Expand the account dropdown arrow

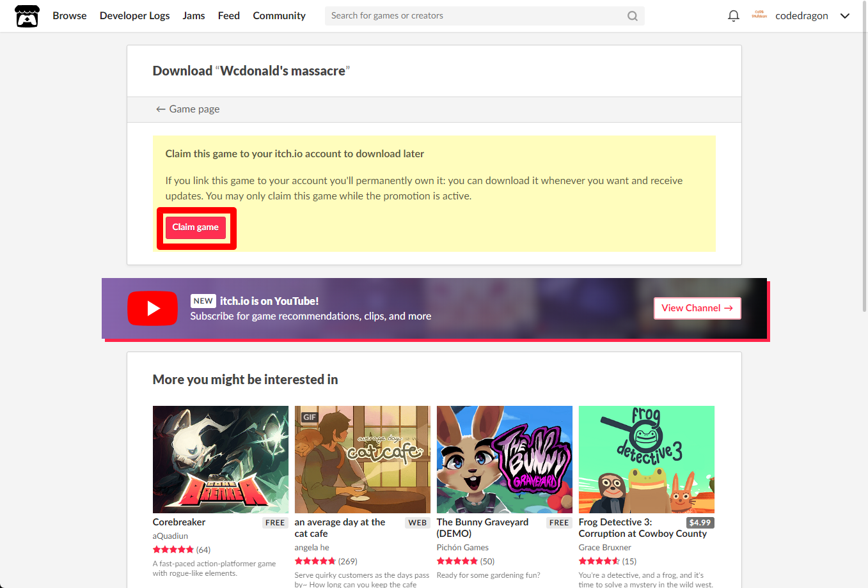[x=845, y=16]
